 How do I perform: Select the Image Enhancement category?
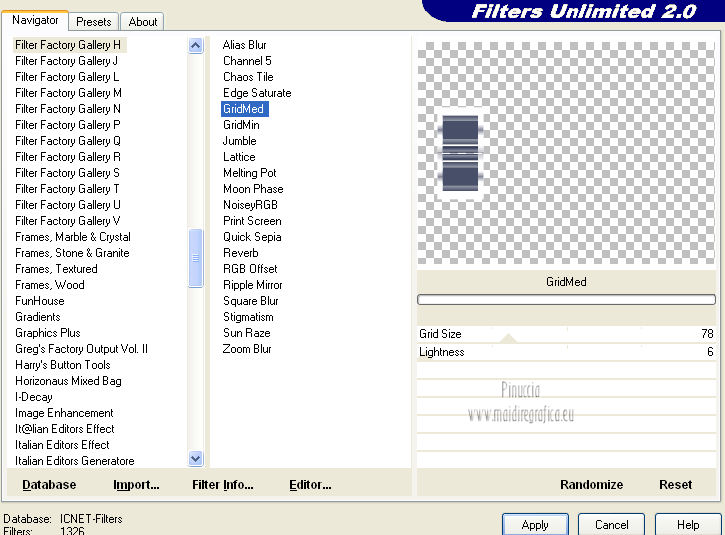[x=64, y=413]
